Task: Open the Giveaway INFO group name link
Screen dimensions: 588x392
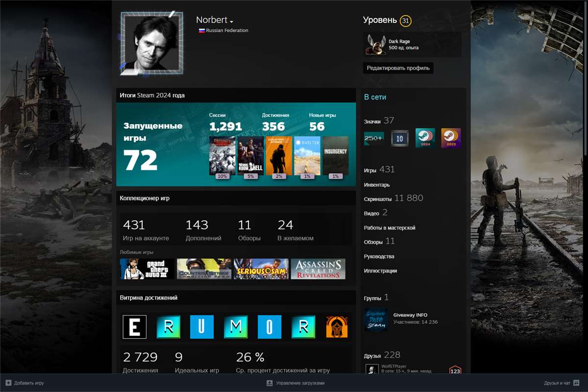Action: [x=410, y=315]
